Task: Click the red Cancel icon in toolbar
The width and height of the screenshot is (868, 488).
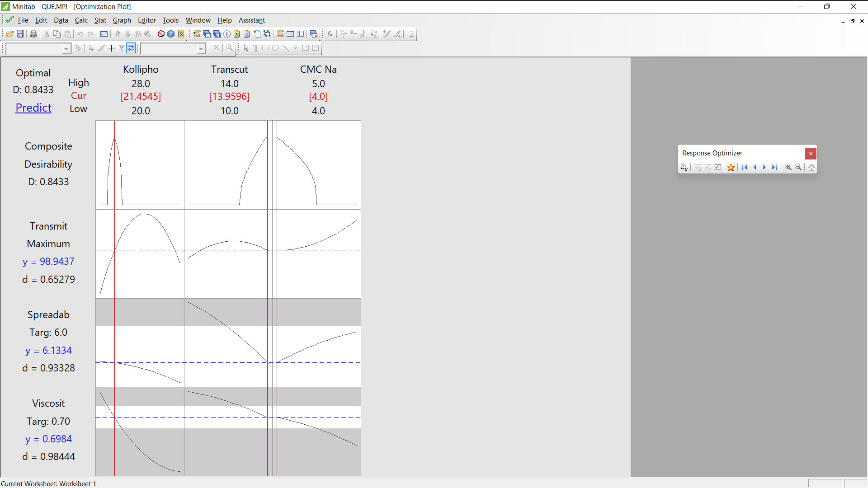Action: pyautogui.click(x=161, y=34)
